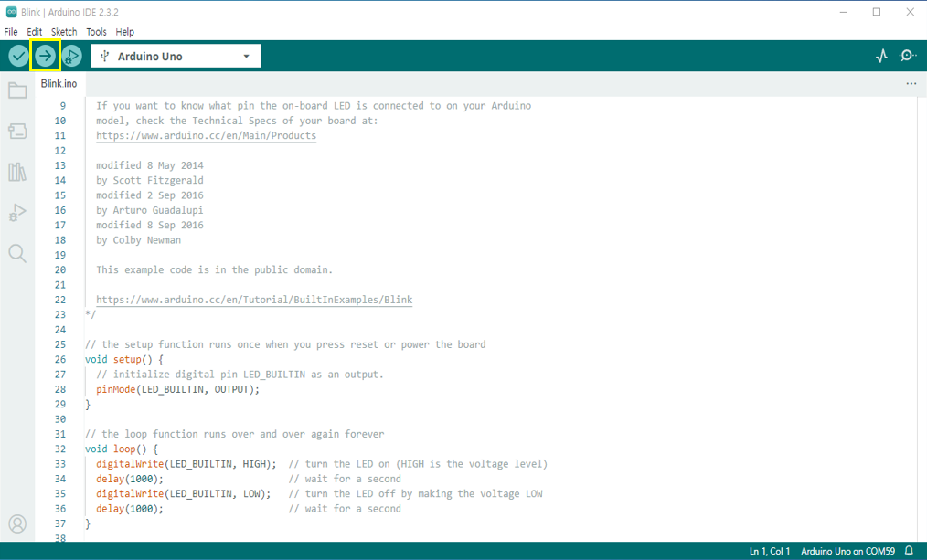Select the Blink.ino tab
927x560 pixels.
point(59,84)
